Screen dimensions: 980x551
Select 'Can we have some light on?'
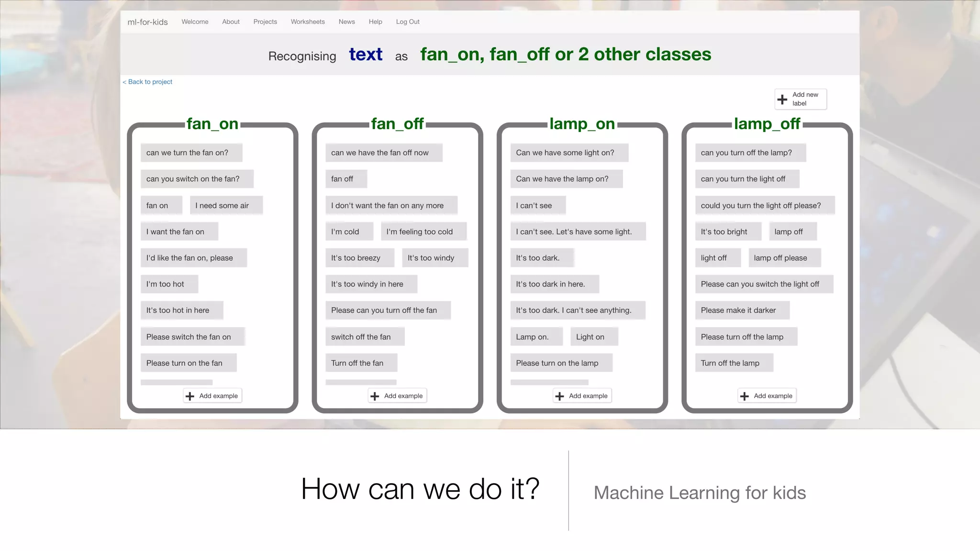(x=569, y=153)
